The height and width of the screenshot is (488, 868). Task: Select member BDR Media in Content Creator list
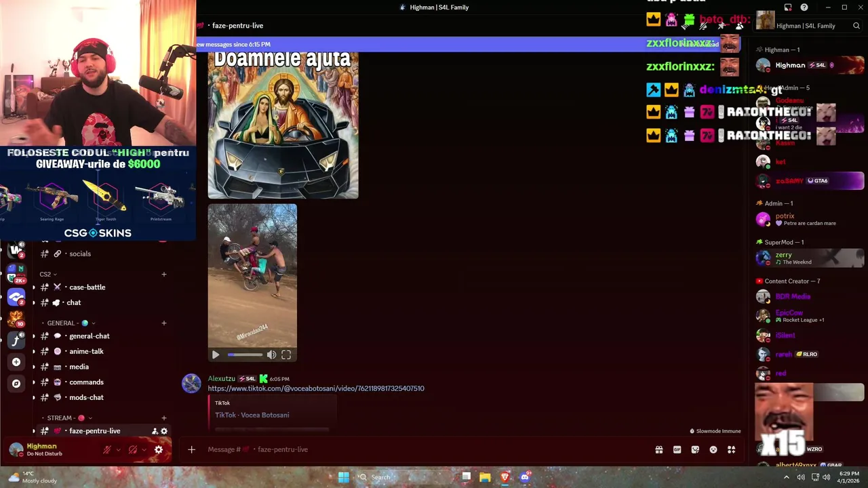[x=810, y=296]
